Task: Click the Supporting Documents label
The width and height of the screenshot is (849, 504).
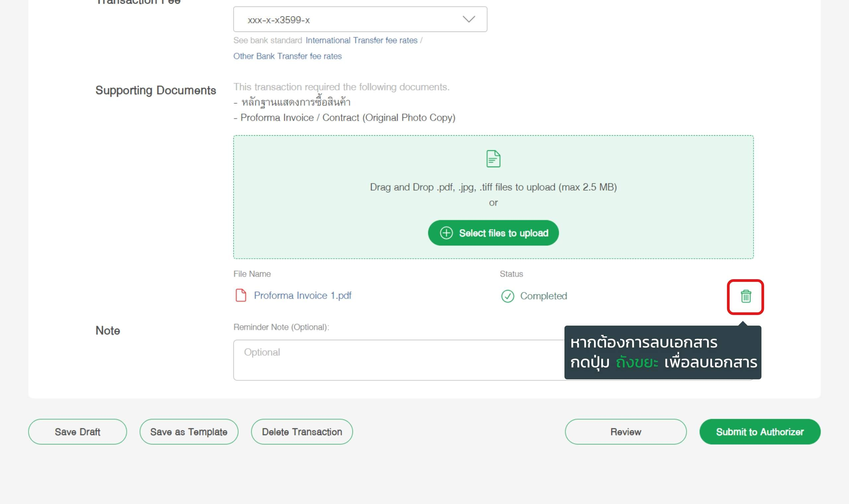Action: pos(156,91)
